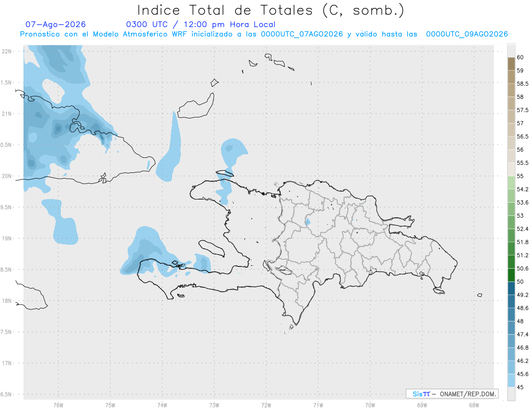The height and width of the screenshot is (411, 532).
Task: Click the "46.8" color scale label
Action: click(523, 348)
